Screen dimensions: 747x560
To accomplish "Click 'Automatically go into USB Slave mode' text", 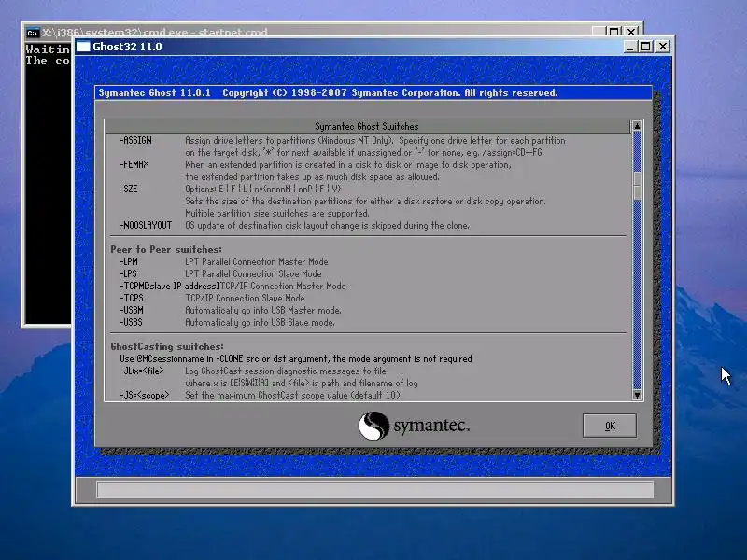I will [x=260, y=322].
